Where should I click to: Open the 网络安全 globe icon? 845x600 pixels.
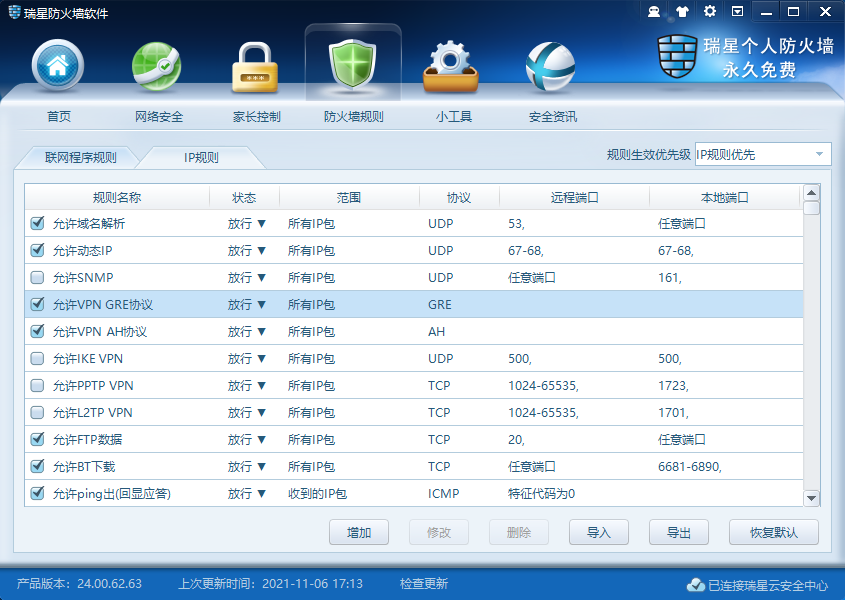point(157,66)
